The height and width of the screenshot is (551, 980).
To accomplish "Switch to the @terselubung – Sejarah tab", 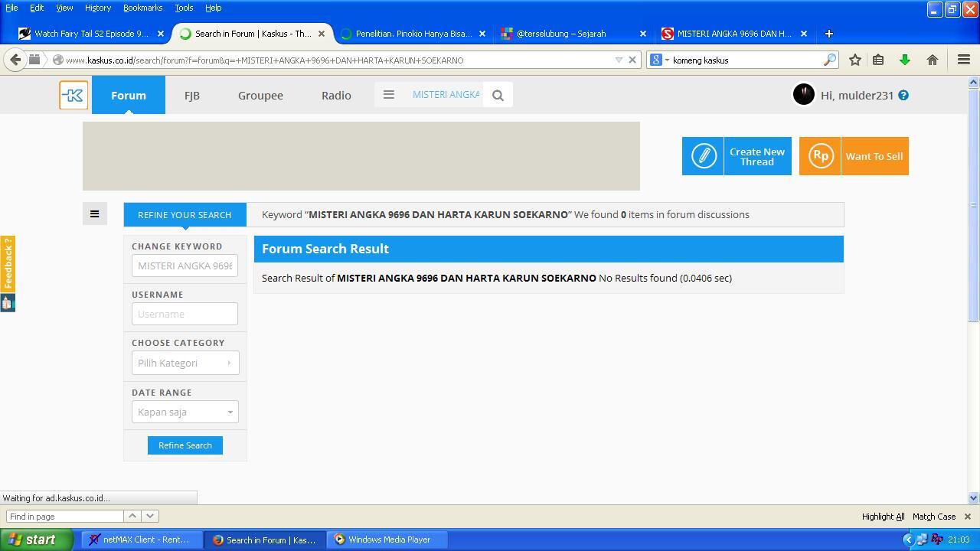I will (x=573, y=34).
